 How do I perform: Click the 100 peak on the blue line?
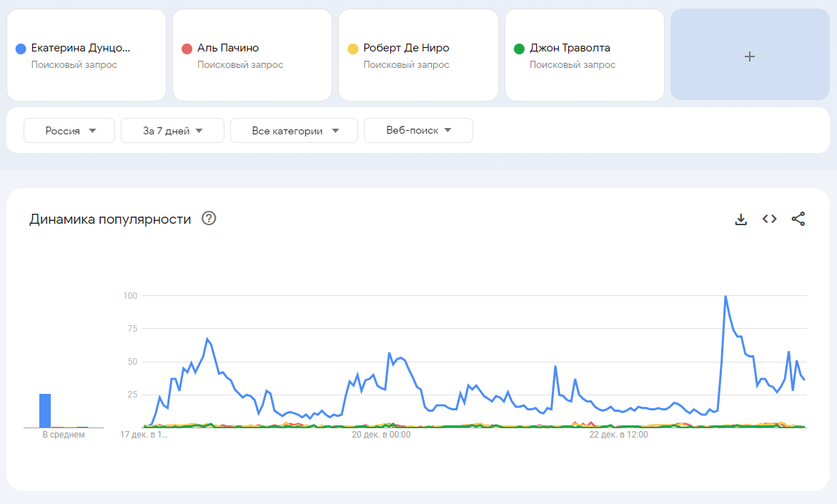pos(725,296)
